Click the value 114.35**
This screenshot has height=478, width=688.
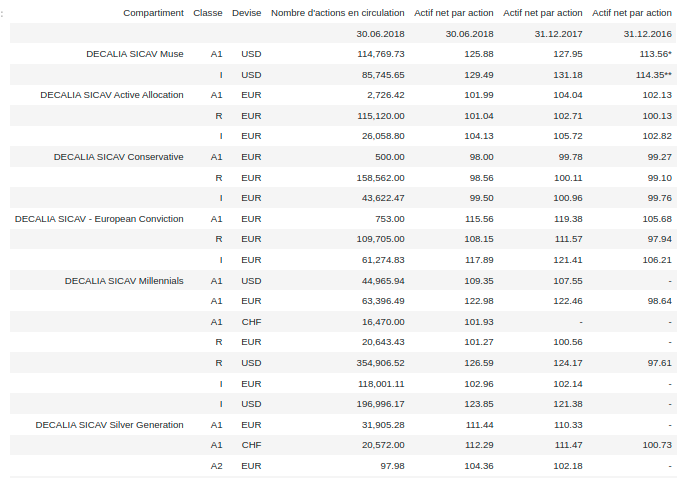pos(654,75)
